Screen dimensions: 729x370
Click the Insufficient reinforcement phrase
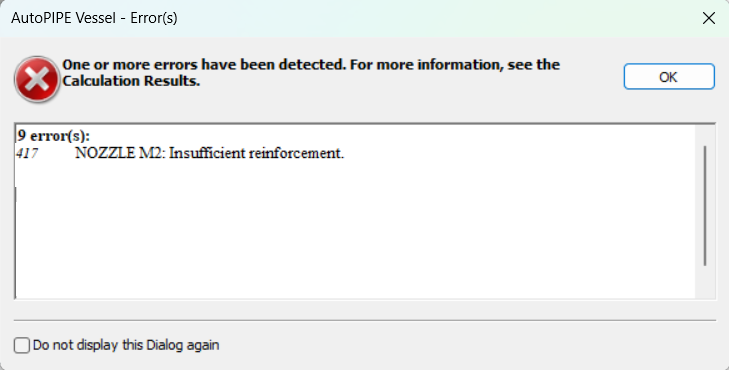tap(256, 153)
